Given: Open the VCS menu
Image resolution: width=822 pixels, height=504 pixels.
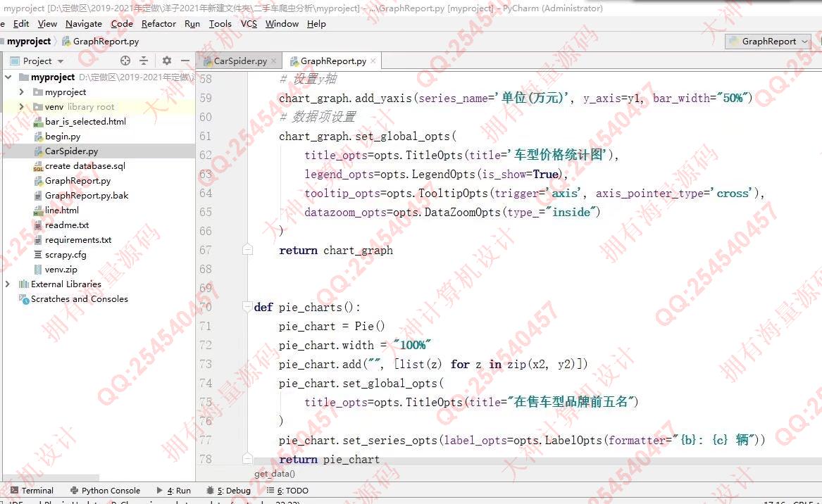Looking at the screenshot, I should 249,23.
